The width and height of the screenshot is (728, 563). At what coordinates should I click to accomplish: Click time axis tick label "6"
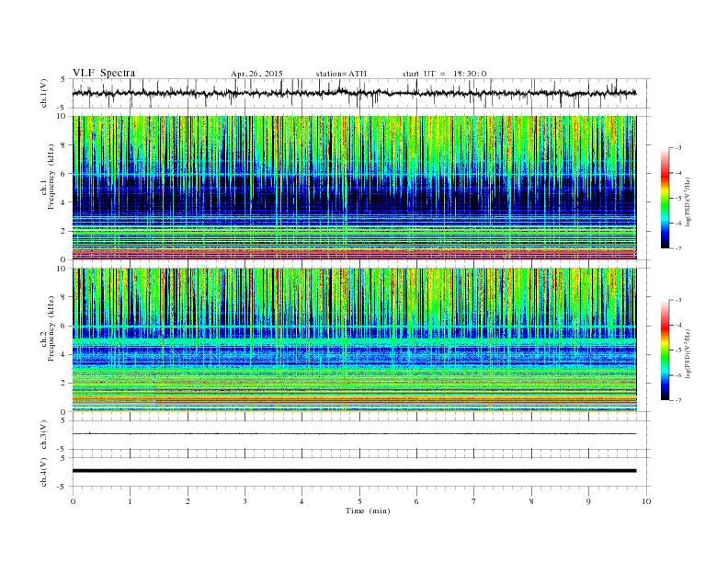(x=417, y=501)
